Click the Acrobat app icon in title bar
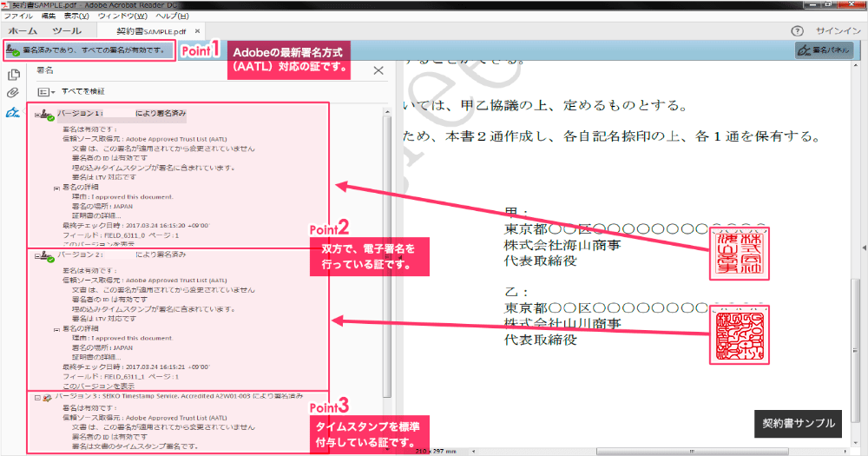The image size is (868, 456). pos(5,4)
